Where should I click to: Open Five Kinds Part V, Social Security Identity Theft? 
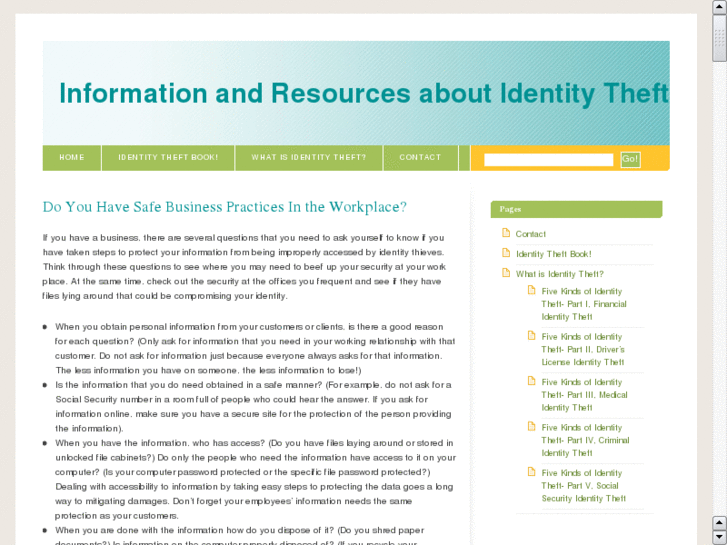pyautogui.click(x=583, y=486)
